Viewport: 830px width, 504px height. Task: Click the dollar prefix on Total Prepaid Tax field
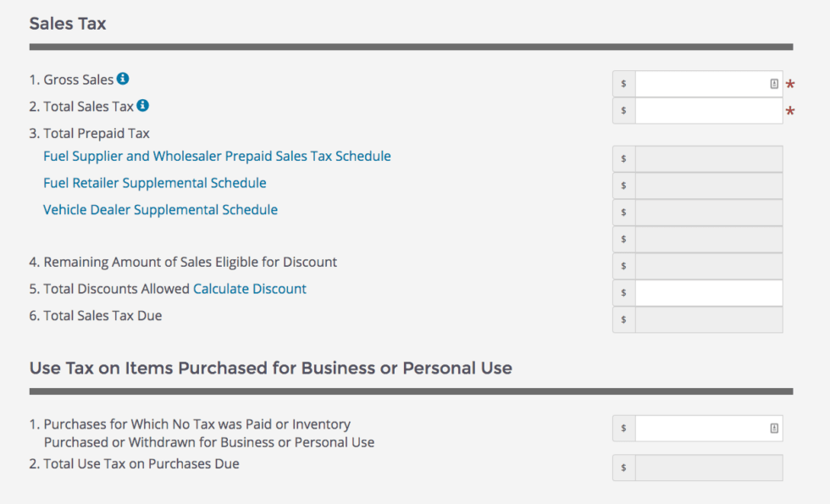623,239
